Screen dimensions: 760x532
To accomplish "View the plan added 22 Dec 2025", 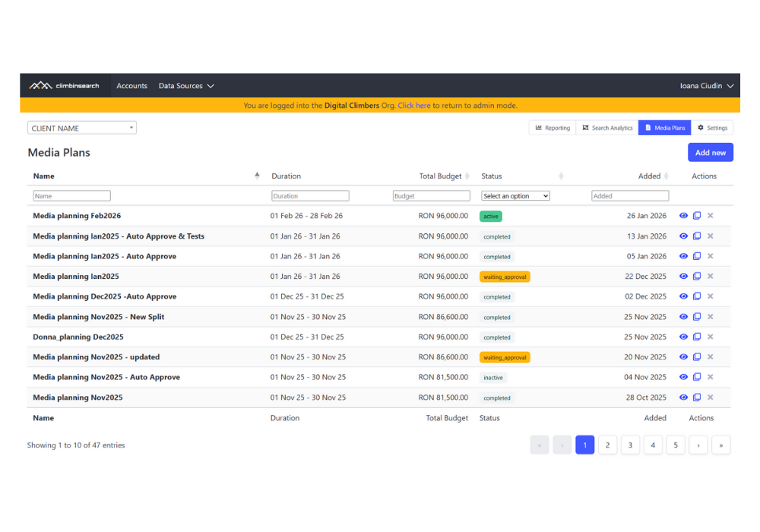I will coord(683,276).
